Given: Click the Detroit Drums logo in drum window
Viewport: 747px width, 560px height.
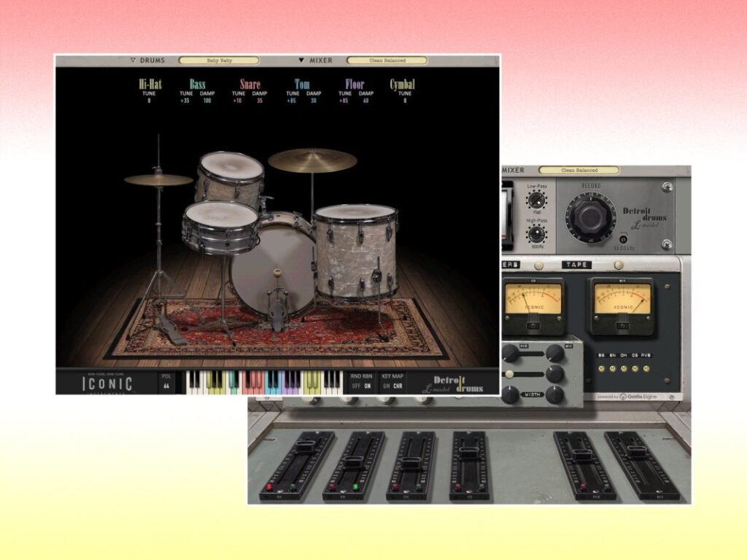Looking at the screenshot, I should click(453, 384).
